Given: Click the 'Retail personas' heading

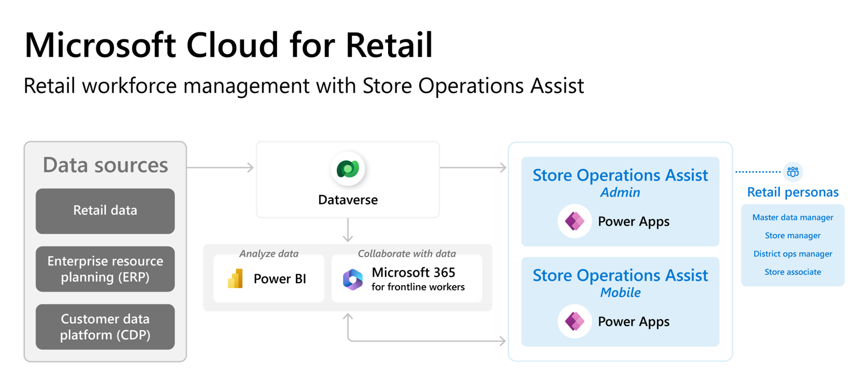Looking at the screenshot, I should pyautogui.click(x=793, y=192).
